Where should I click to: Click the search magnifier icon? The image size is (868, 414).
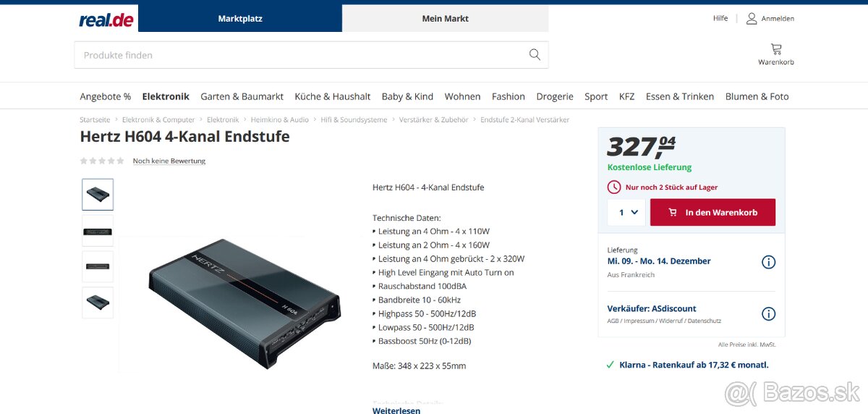(535, 54)
